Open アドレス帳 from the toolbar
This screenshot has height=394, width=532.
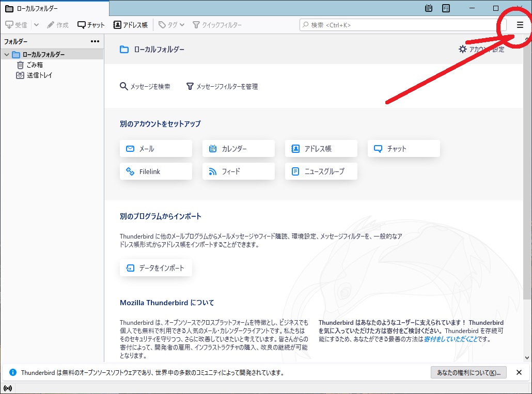[x=130, y=25]
